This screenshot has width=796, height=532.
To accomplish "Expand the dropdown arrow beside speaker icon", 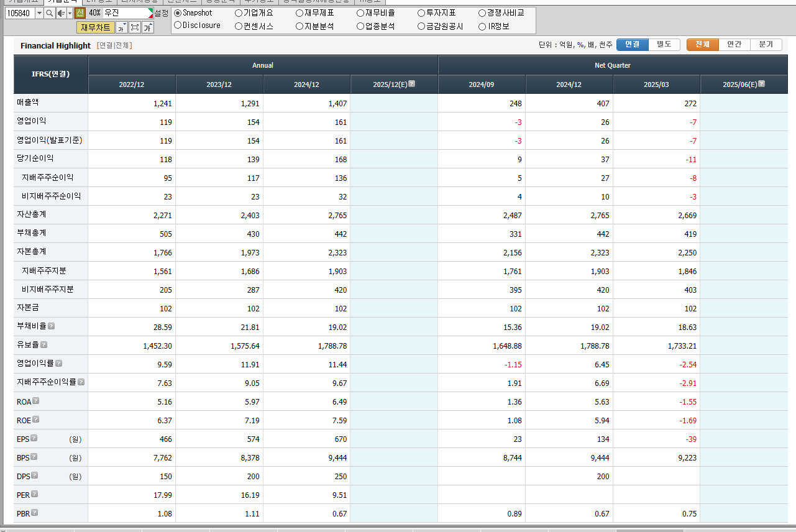I will pyautogui.click(x=70, y=13).
